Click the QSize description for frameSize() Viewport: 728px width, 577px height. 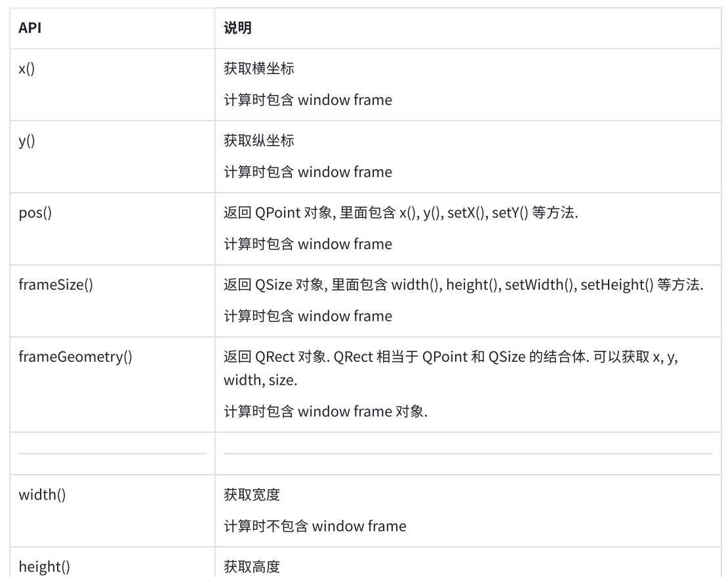click(x=463, y=285)
